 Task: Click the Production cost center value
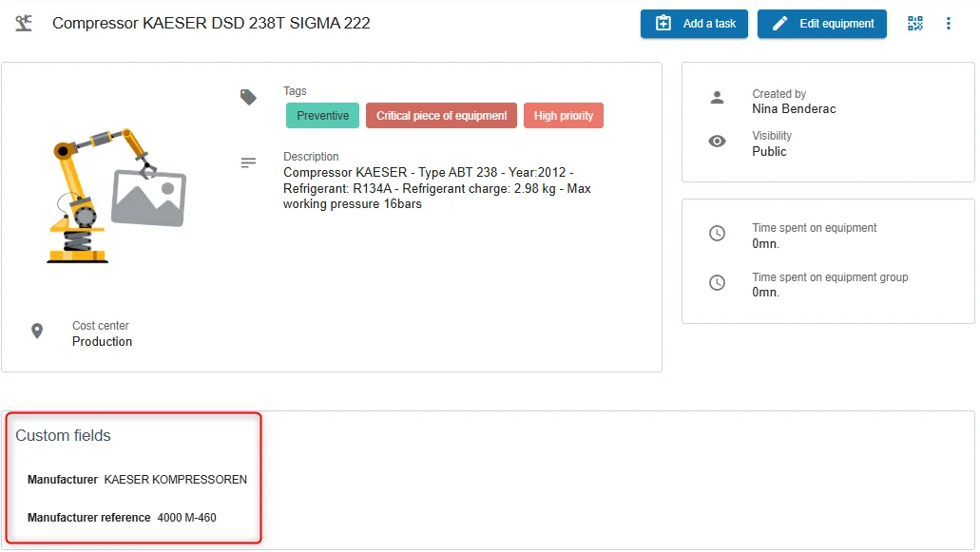click(x=102, y=342)
